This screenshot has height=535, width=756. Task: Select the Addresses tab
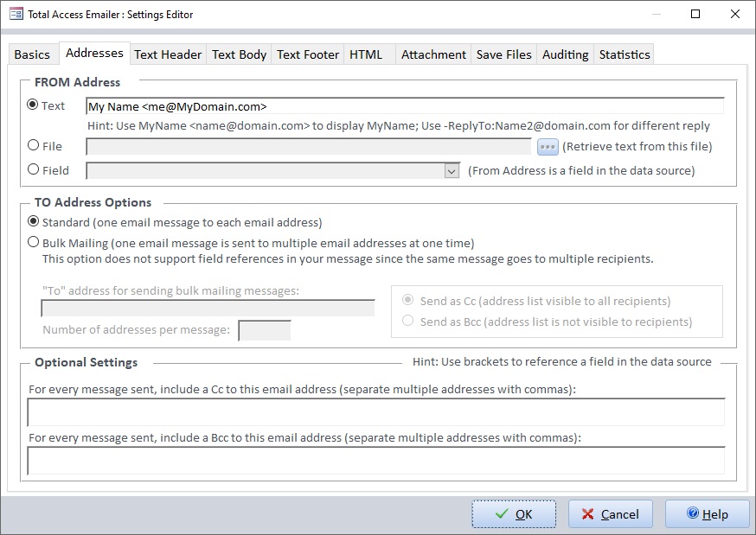[94, 53]
